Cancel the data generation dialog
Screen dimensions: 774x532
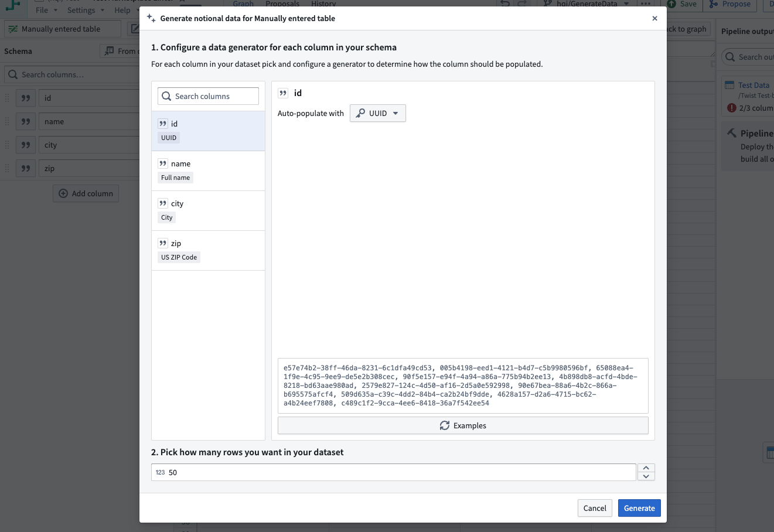pyautogui.click(x=595, y=508)
